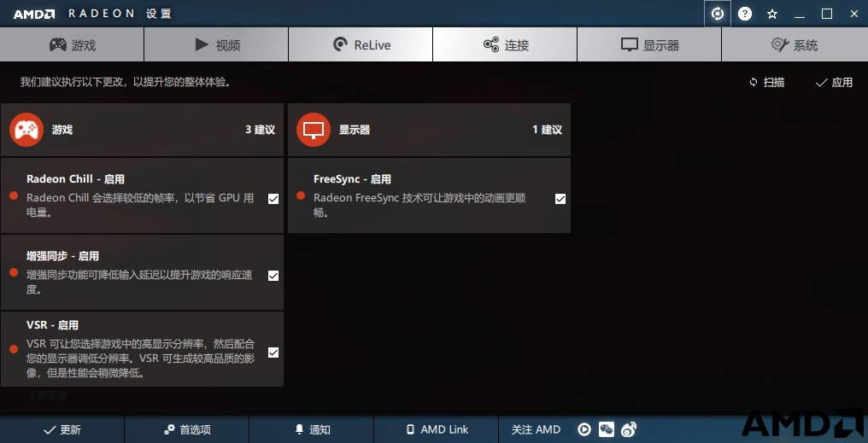The height and width of the screenshot is (443, 868).
Task: Open 更新 in the bottom bar
Action: (x=62, y=429)
